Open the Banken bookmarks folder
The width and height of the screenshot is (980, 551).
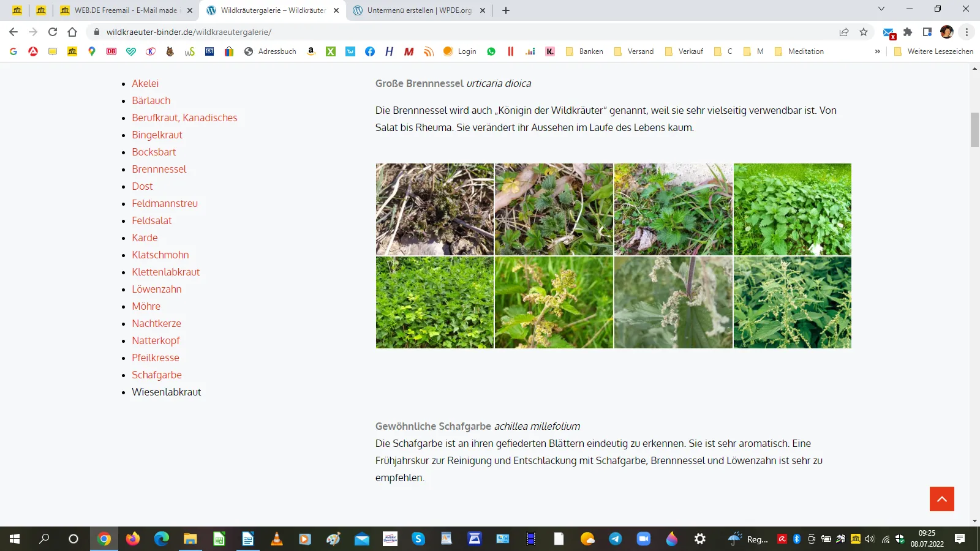coord(584,51)
